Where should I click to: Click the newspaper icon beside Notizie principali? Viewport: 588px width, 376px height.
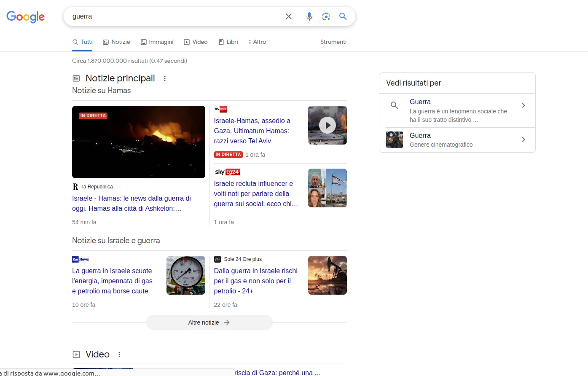pos(76,78)
